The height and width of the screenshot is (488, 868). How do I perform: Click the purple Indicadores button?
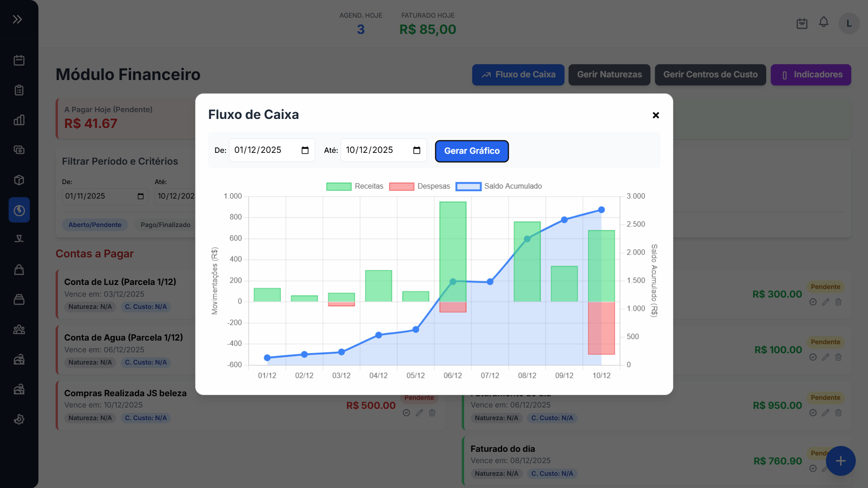811,75
